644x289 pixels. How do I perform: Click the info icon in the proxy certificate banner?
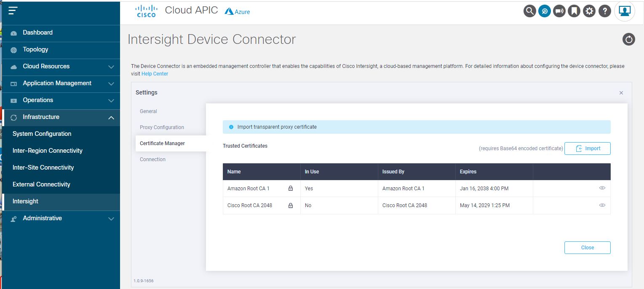pyautogui.click(x=231, y=127)
